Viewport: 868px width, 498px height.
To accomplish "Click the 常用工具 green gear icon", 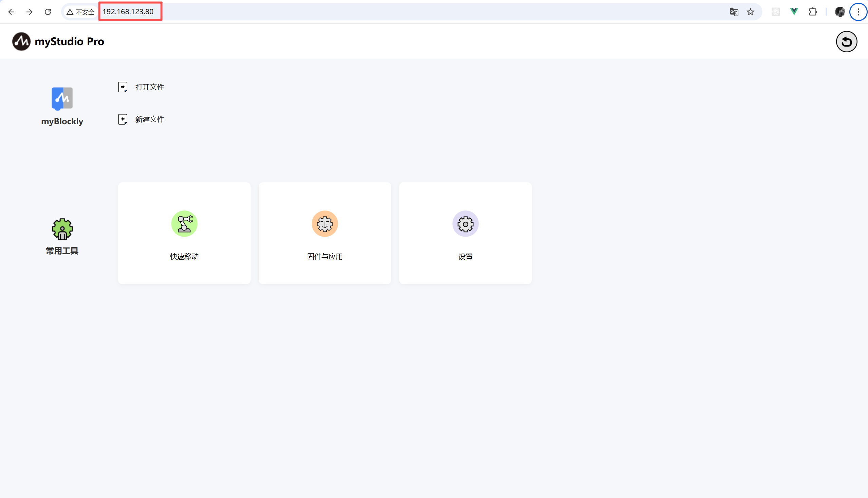I will click(x=62, y=229).
